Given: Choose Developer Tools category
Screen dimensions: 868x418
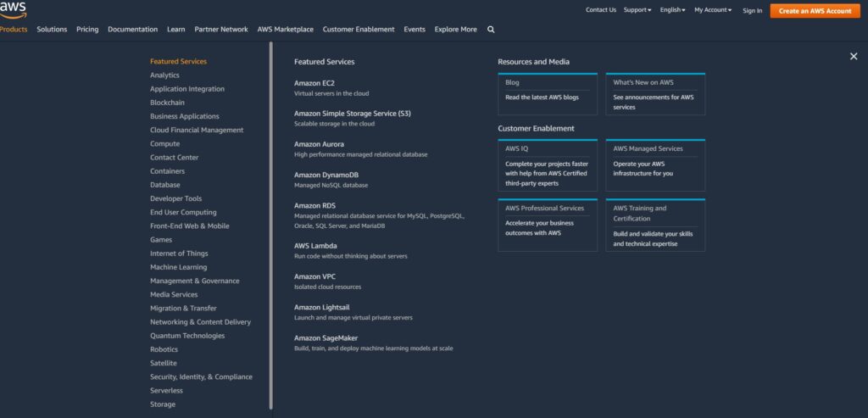Looking at the screenshot, I should 176,198.
